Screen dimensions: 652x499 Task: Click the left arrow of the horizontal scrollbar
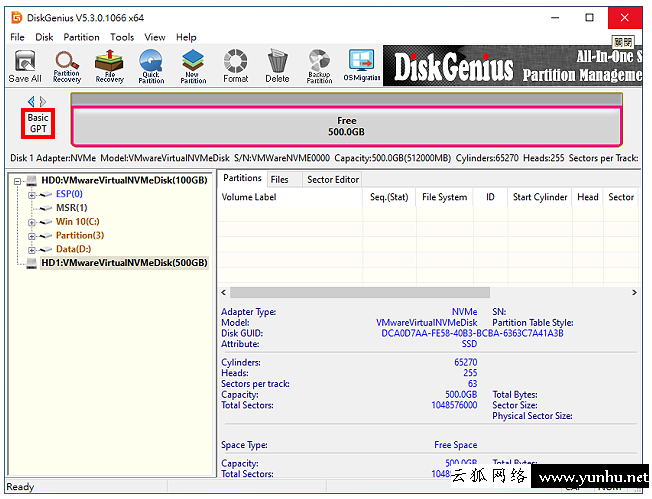224,292
